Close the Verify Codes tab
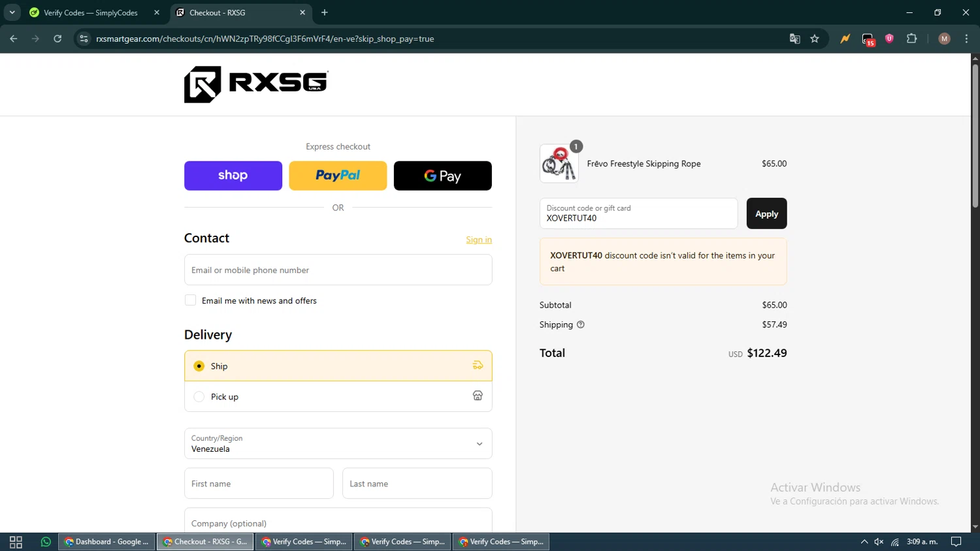Screen dimensions: 980x551 (x=157, y=12)
